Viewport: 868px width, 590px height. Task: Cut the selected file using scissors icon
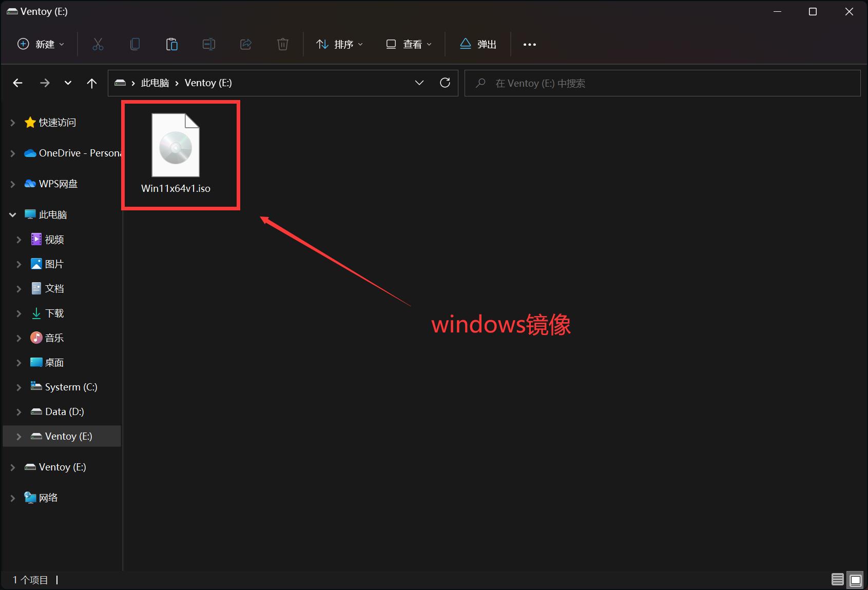[98, 44]
